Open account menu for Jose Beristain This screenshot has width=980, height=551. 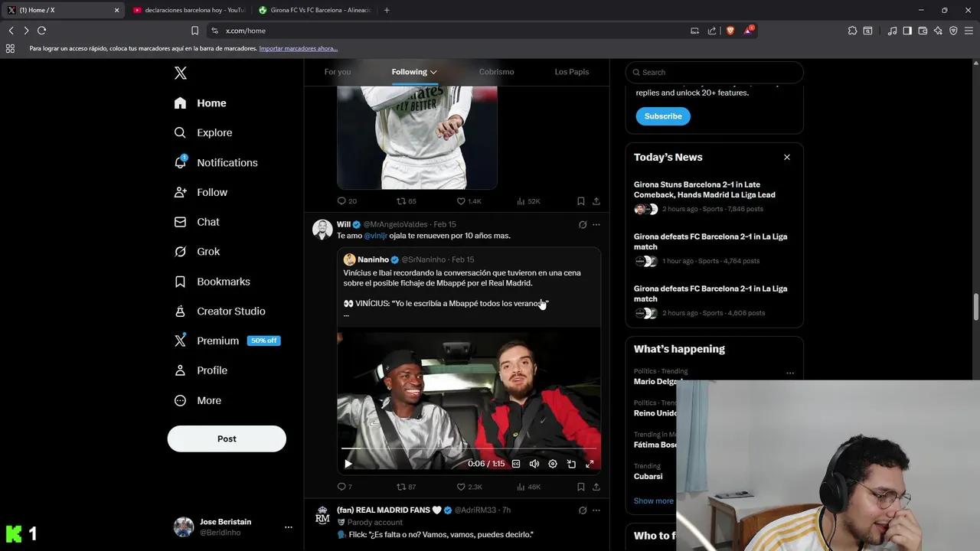click(x=288, y=527)
